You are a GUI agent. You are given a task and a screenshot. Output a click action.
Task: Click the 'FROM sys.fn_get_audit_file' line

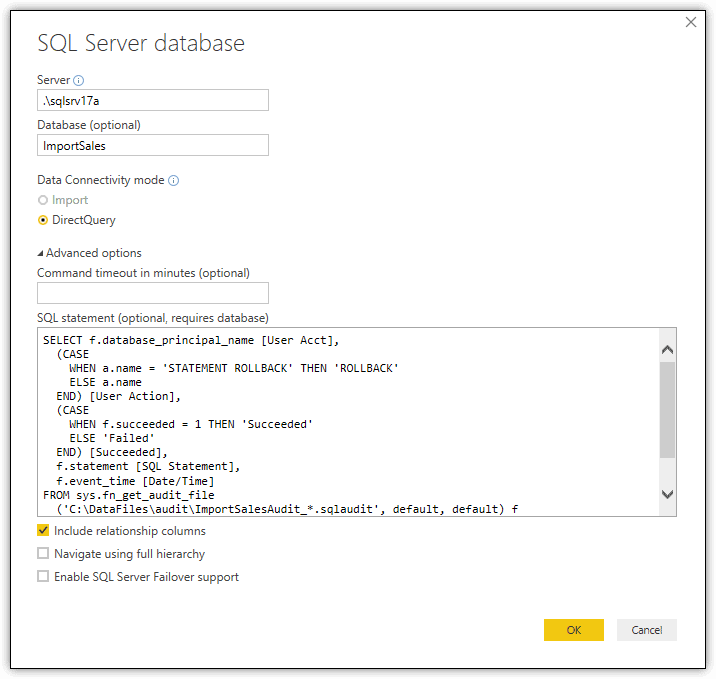pyautogui.click(x=129, y=495)
